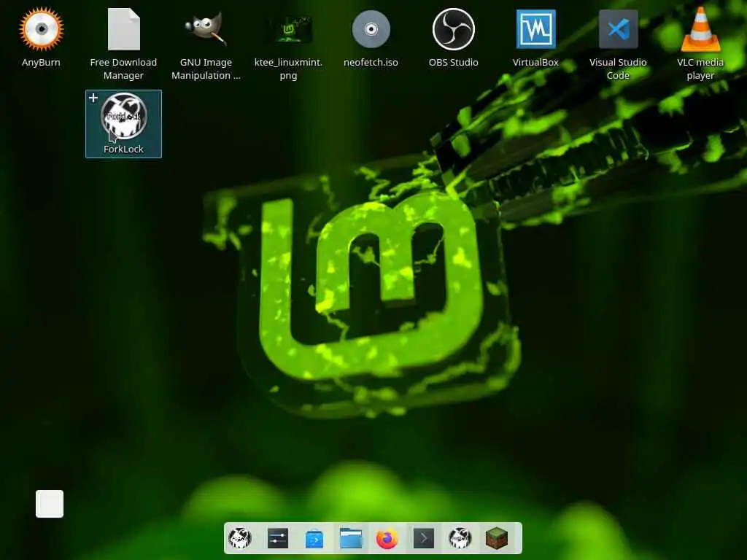This screenshot has width=747, height=560.
Task: Launch the VirtualBox desktop icon
Action: (535, 29)
